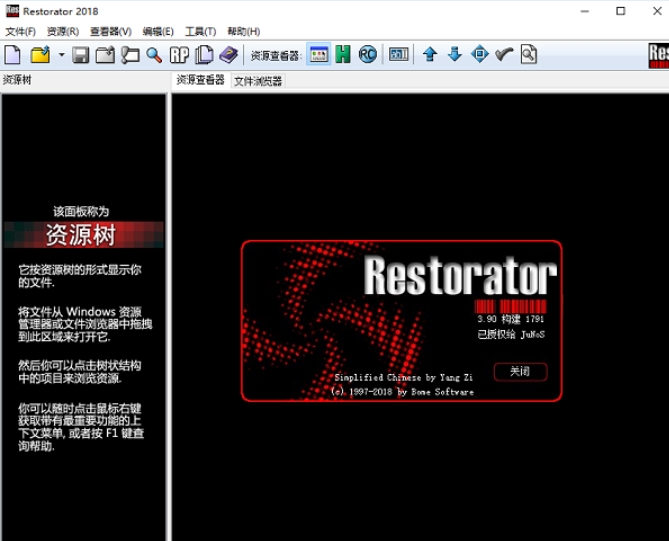The image size is (669, 541).
Task: Toggle the binary edit mode icon
Action: [398, 55]
